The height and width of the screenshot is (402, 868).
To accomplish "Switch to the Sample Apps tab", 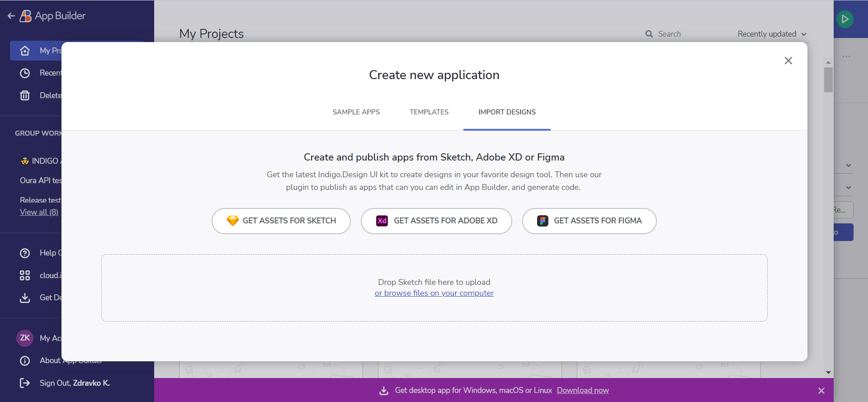I will click(356, 112).
